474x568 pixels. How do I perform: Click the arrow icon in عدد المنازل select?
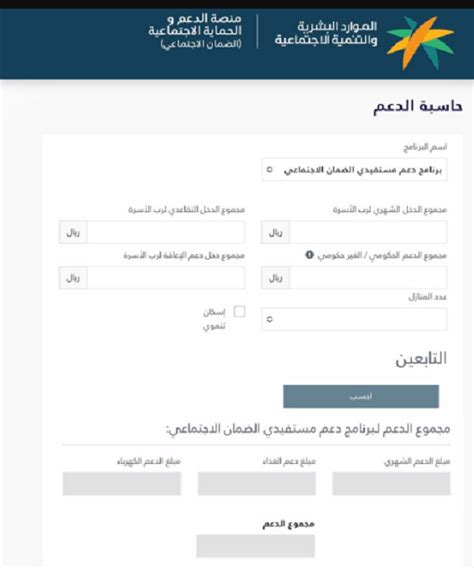click(269, 319)
